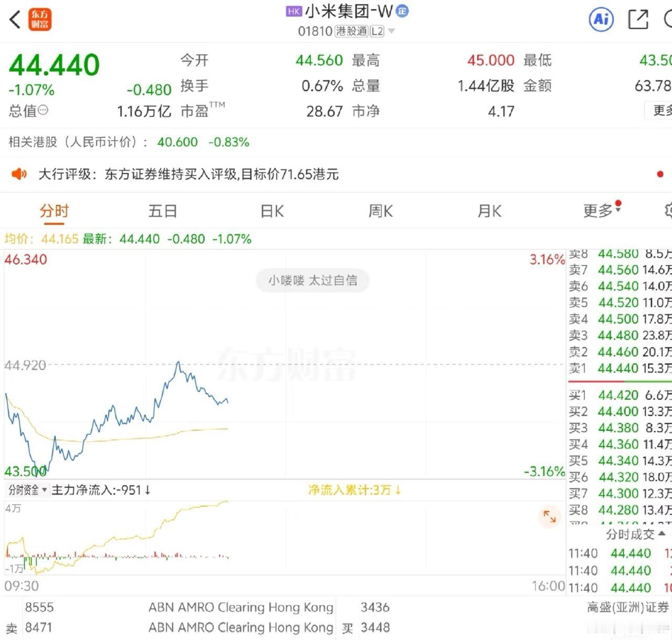
Task: Open chart settings via the gear icon
Action: [667, 211]
